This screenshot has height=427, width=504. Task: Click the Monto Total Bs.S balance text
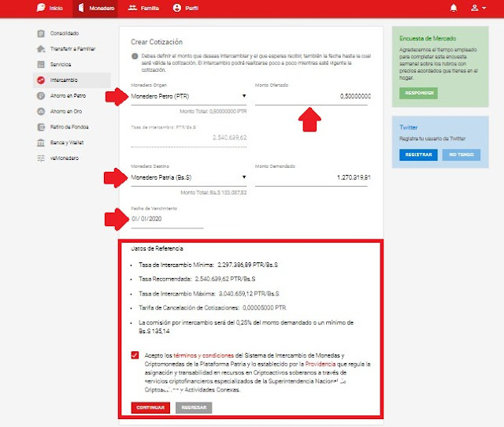click(x=213, y=192)
